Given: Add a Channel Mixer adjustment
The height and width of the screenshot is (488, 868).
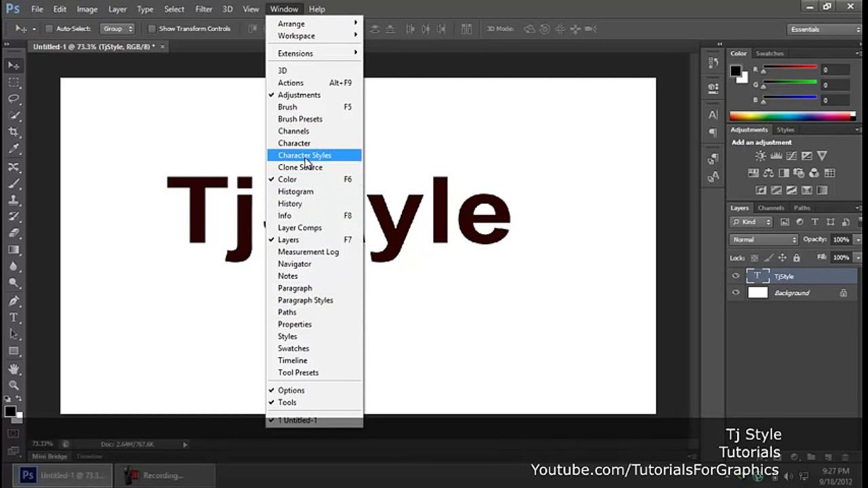Looking at the screenshot, I should click(x=814, y=174).
